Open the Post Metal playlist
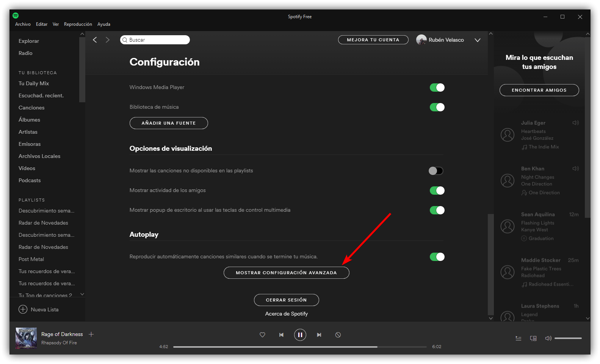This screenshot has width=600, height=364. [31, 259]
